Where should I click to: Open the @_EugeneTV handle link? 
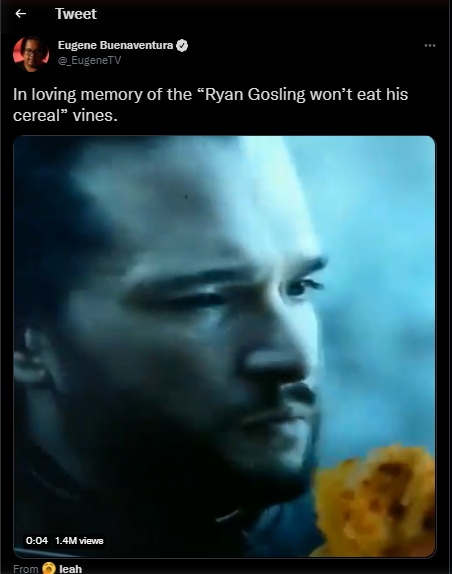(89, 60)
